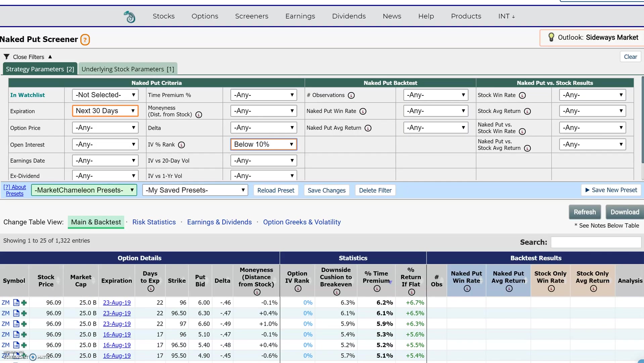Show info for Stock Win Rate filter
The height and width of the screenshot is (363, 644).
522,95
